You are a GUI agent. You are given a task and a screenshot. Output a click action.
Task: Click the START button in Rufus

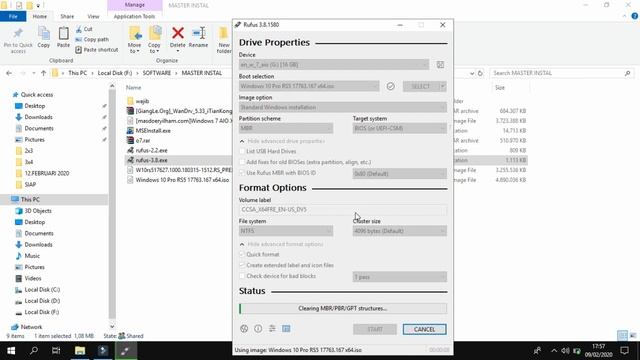375,329
